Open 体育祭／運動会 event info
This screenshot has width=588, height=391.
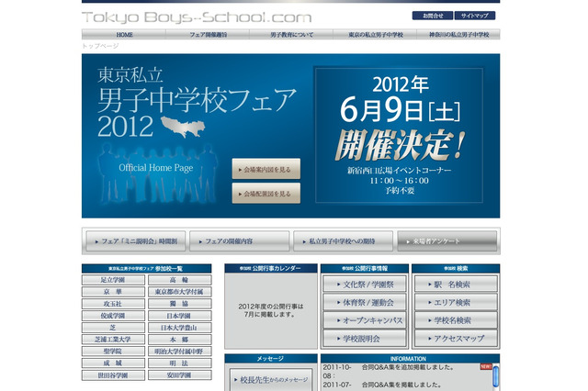tap(365, 302)
